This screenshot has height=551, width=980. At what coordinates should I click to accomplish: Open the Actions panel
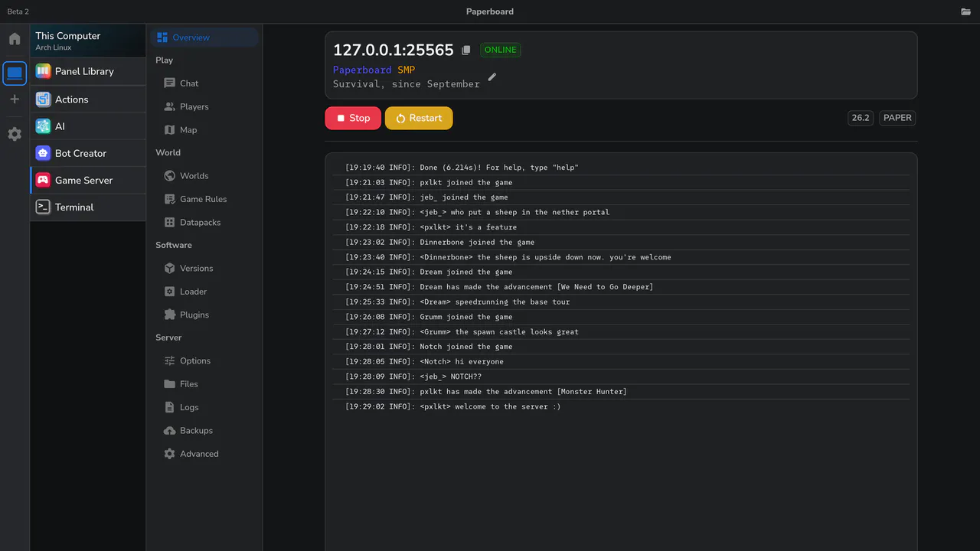(88, 99)
